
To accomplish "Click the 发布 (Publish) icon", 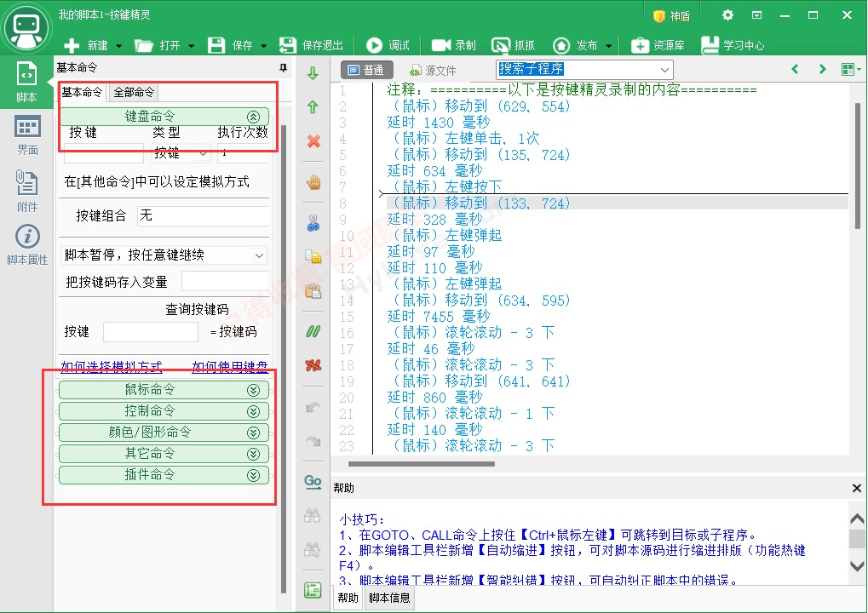I will pos(561,45).
